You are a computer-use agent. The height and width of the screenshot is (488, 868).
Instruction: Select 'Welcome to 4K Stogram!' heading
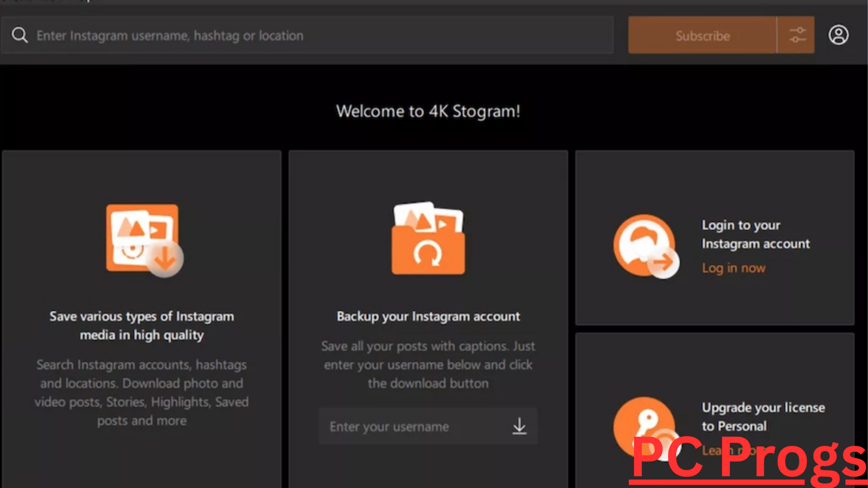pyautogui.click(x=428, y=111)
